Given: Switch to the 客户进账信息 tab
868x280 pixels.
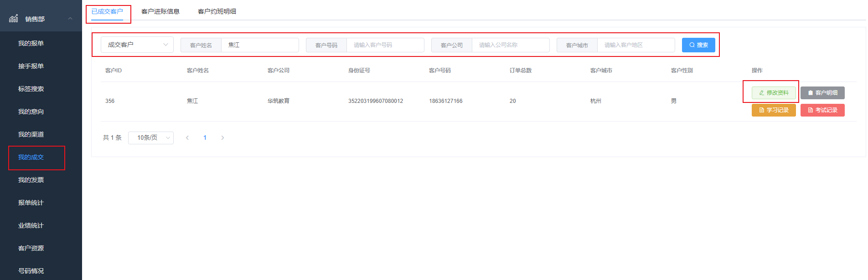Looking at the screenshot, I should click(160, 11).
